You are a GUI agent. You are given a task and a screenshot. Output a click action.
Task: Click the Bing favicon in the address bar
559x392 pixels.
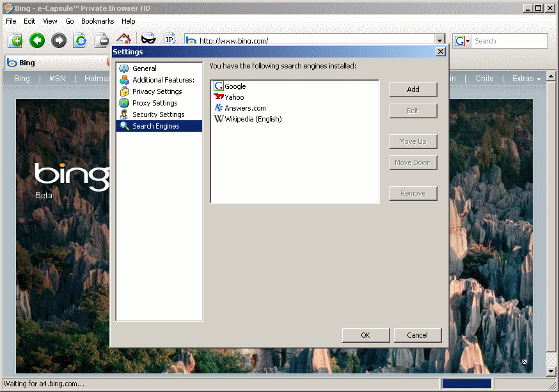pos(191,41)
